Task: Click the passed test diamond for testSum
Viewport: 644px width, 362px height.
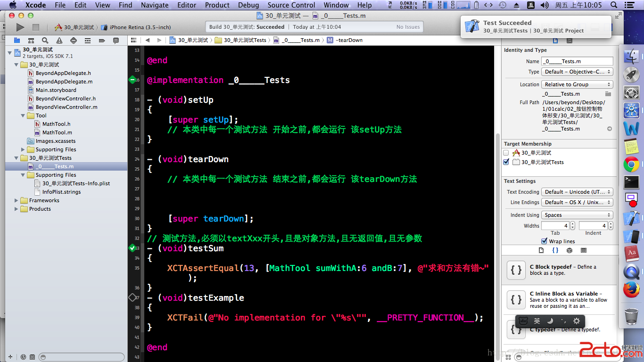Action: [132, 248]
